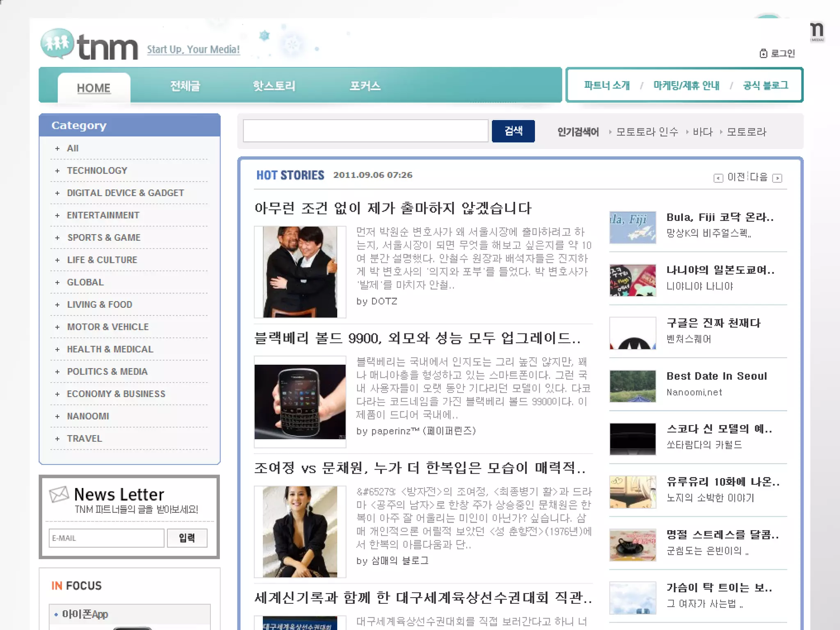Click the login lock icon

763,54
